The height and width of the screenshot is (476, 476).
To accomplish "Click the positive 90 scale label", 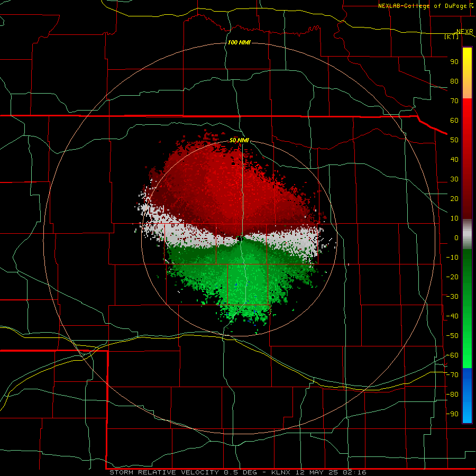I will [454, 62].
